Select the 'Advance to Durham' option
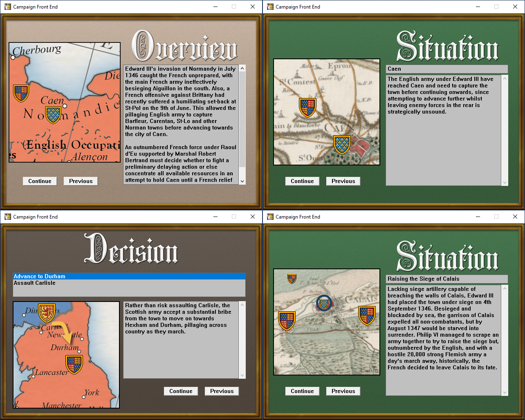This screenshot has width=525, height=420. click(129, 276)
